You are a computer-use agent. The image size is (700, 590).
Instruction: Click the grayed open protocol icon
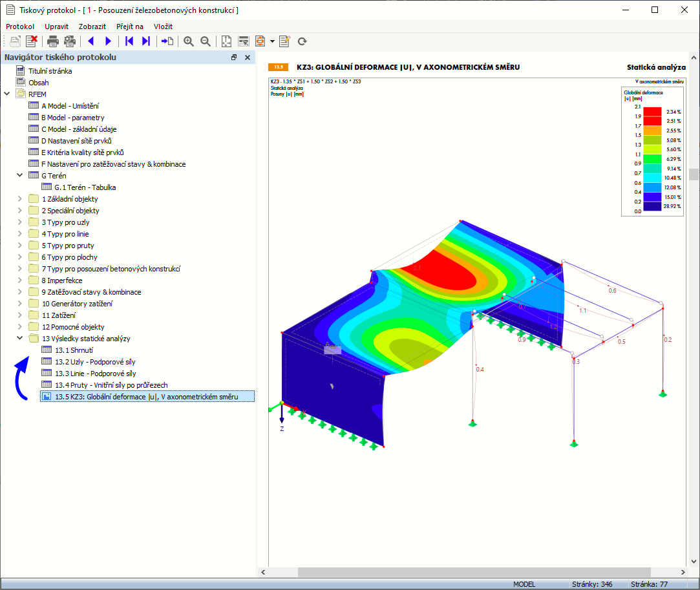15,41
